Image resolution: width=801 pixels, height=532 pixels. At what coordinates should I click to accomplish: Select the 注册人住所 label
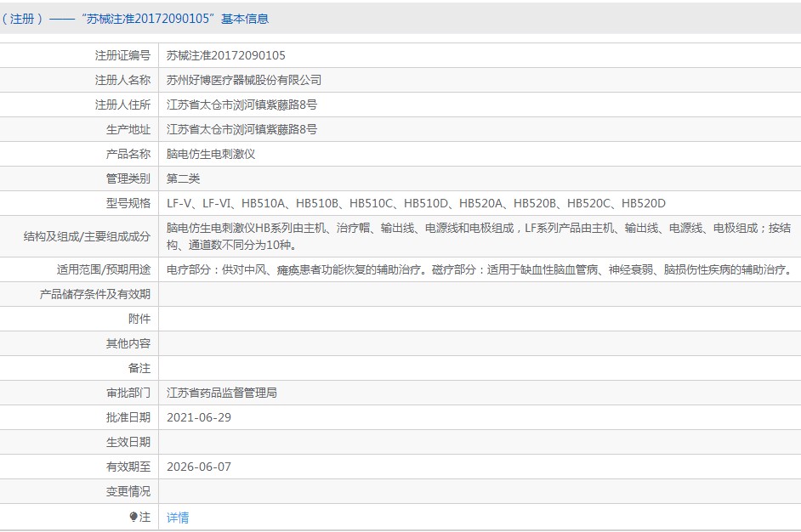point(122,105)
